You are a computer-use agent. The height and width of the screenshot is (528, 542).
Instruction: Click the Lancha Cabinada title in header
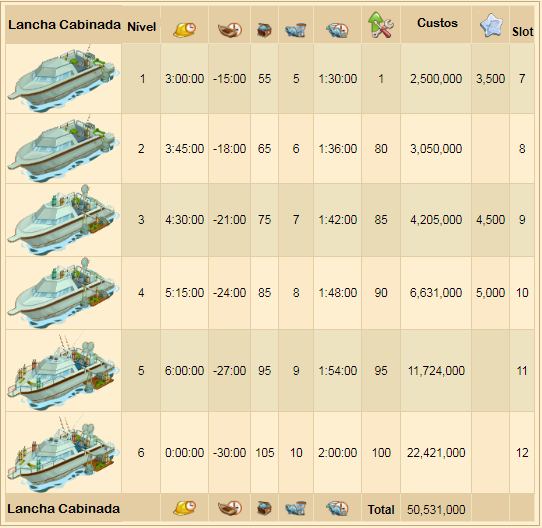coord(64,25)
